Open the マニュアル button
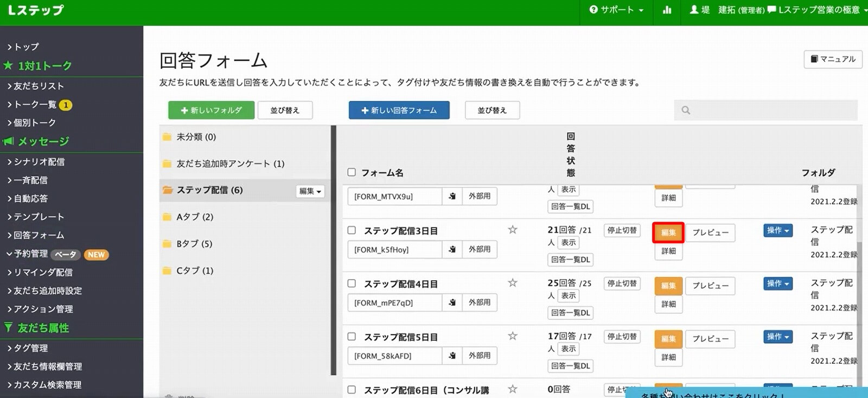 pos(833,59)
